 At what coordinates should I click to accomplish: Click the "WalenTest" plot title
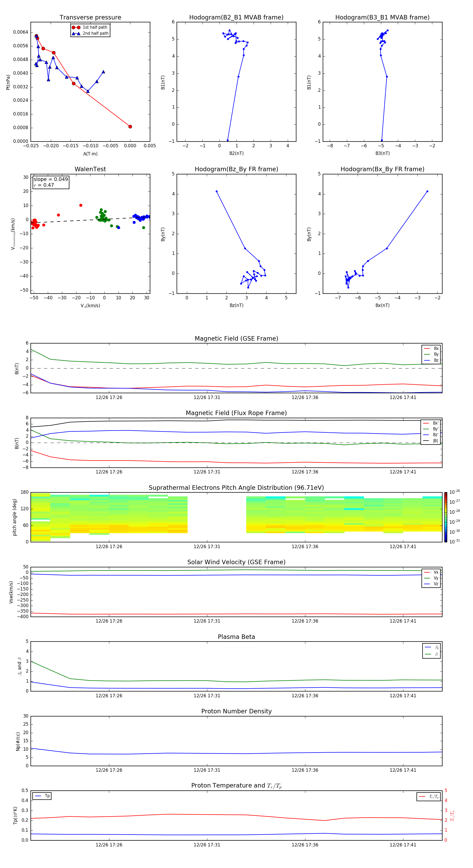coord(90,169)
